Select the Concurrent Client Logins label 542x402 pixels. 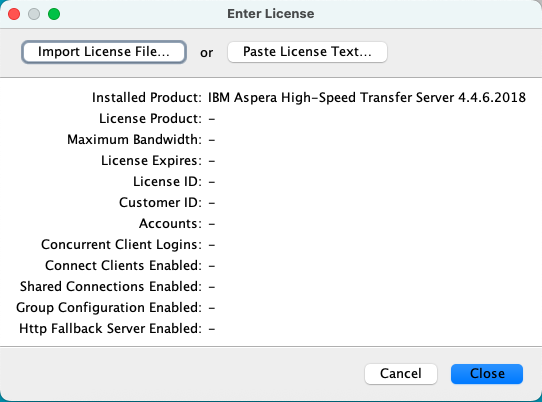pos(121,245)
